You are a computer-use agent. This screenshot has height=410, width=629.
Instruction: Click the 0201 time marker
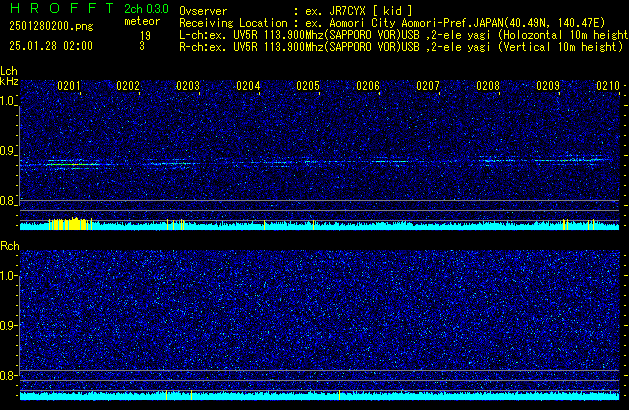point(69,86)
